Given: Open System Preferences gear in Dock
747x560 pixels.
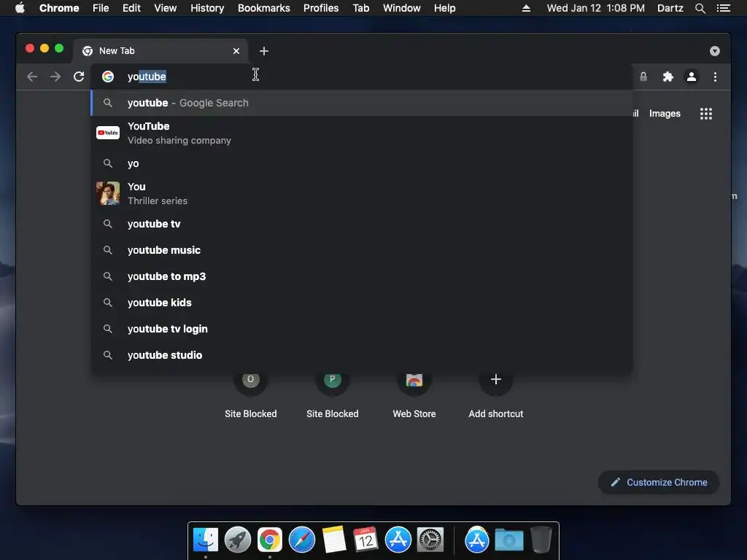Looking at the screenshot, I should pos(430,540).
